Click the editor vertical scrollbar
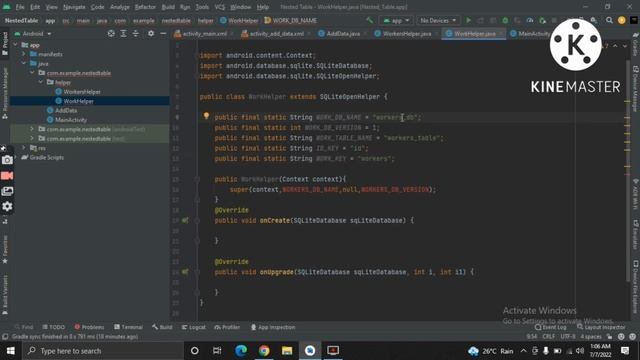The width and height of the screenshot is (640, 360). click(x=627, y=171)
